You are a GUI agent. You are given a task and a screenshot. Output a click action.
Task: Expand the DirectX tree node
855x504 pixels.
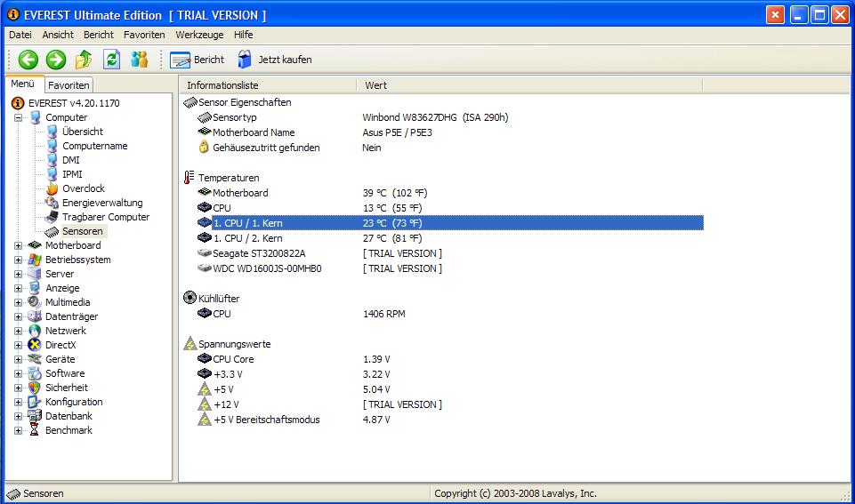19,345
